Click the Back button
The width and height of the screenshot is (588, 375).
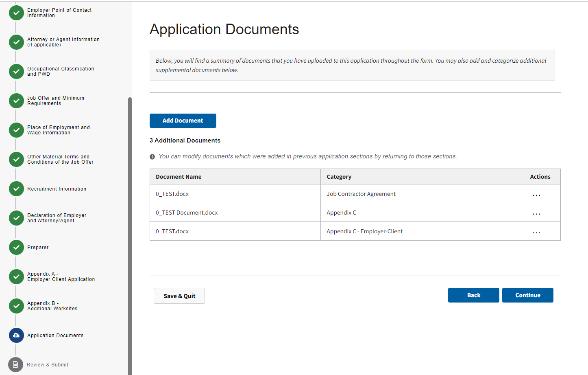pos(473,295)
